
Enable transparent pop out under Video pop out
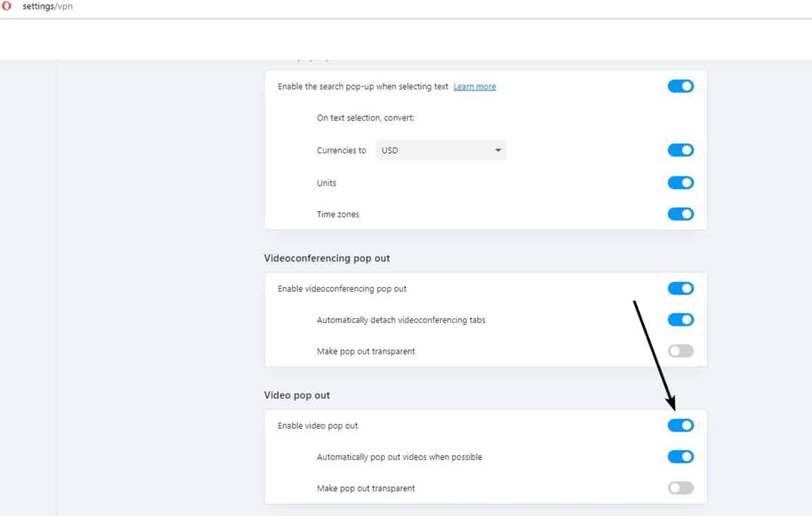point(681,488)
